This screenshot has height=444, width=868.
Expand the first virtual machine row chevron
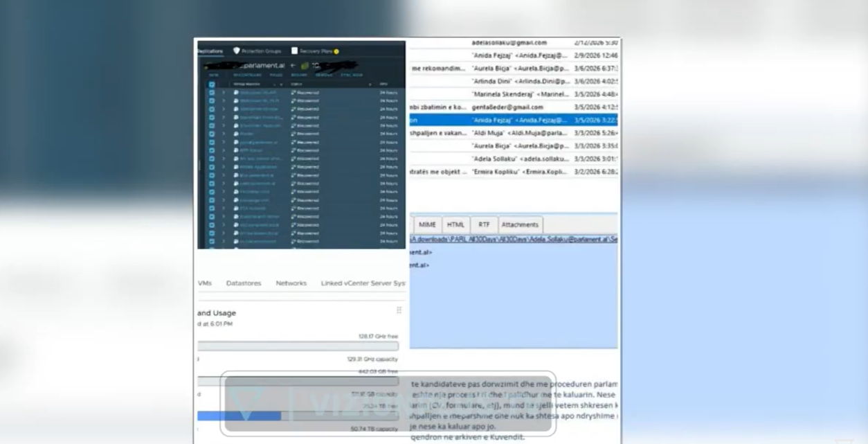pos(224,92)
